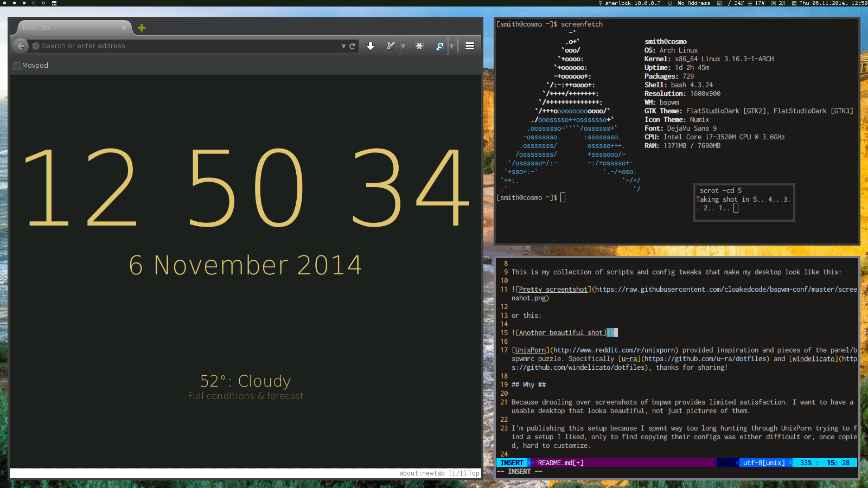Click 'Resolution: 1600x900' line
The width and height of the screenshot is (868, 488).
click(x=682, y=94)
